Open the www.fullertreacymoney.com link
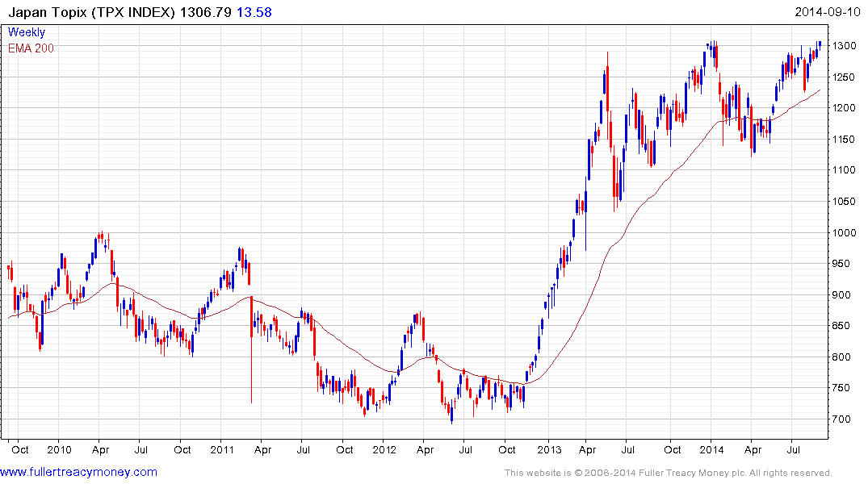Screen dimensions: 868x484 (x=78, y=473)
